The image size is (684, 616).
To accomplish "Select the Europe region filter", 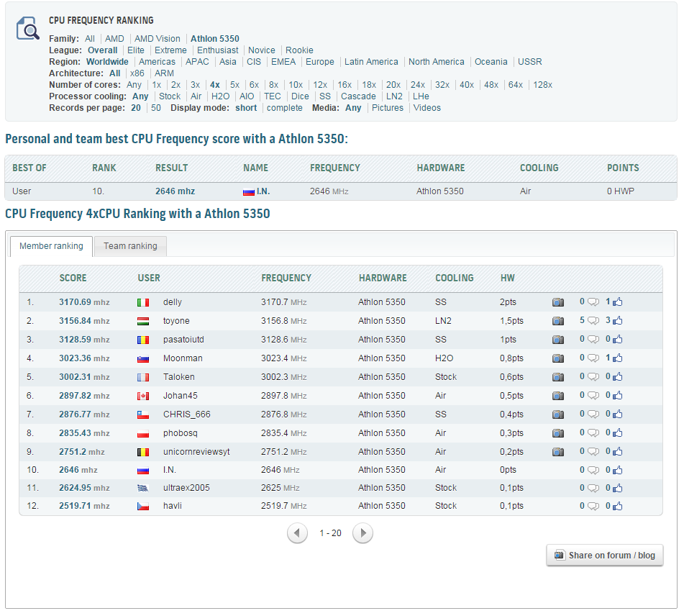I will tap(319, 62).
